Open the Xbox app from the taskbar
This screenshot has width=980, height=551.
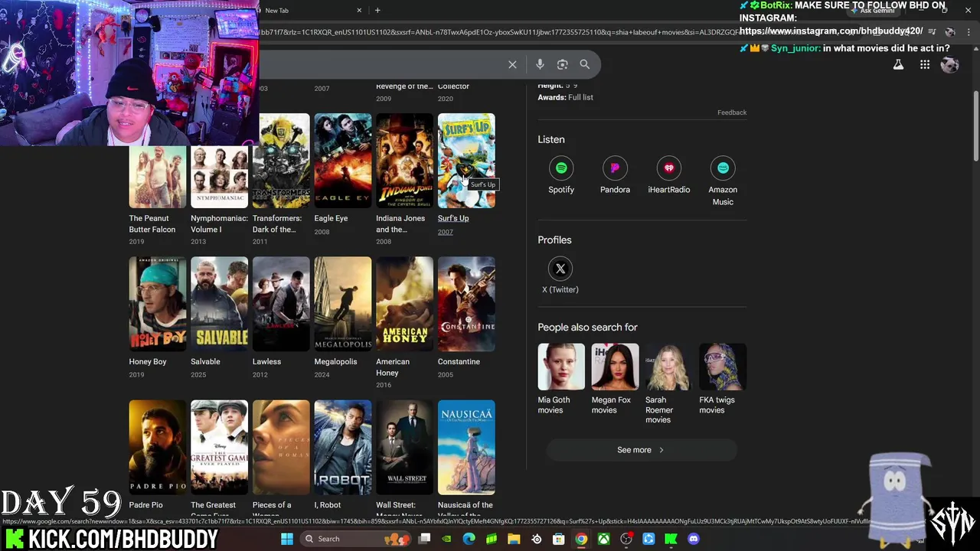point(604,539)
